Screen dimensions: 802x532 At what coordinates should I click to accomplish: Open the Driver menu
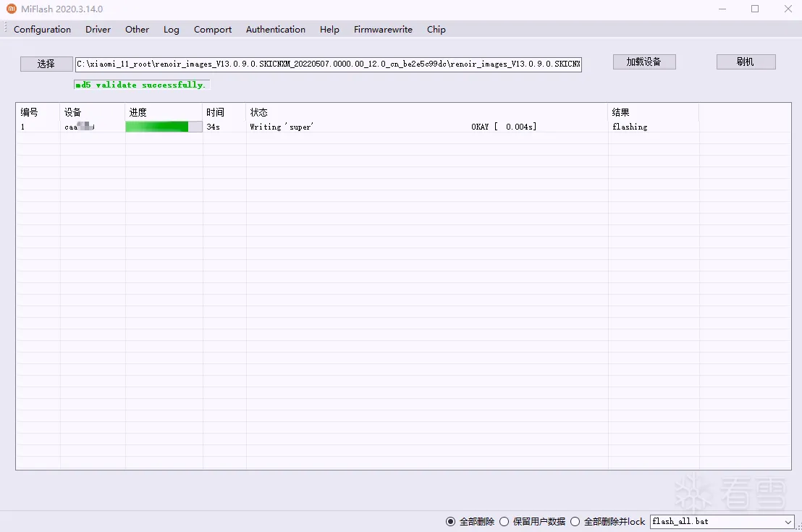98,29
